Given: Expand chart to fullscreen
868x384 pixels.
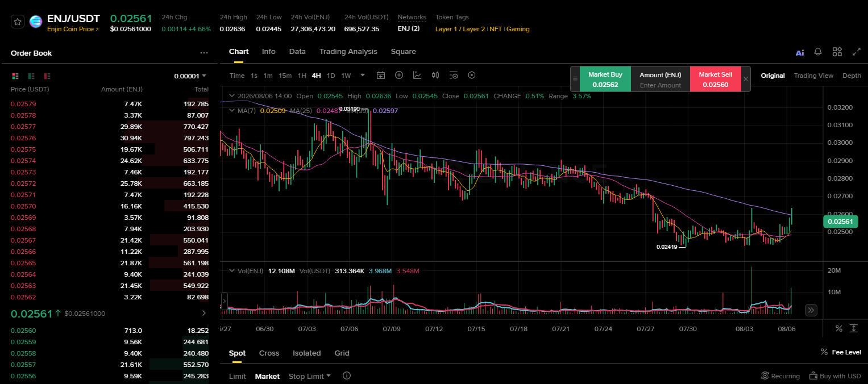Looking at the screenshot, I should [x=857, y=52].
